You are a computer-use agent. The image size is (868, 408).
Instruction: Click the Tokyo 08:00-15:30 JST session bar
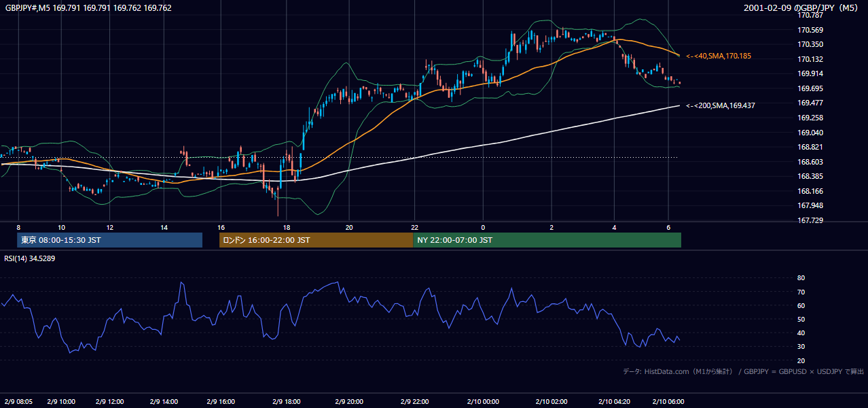point(109,240)
